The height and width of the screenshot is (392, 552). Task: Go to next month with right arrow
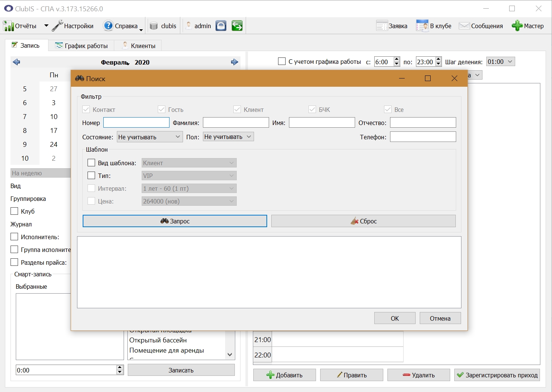click(x=234, y=62)
